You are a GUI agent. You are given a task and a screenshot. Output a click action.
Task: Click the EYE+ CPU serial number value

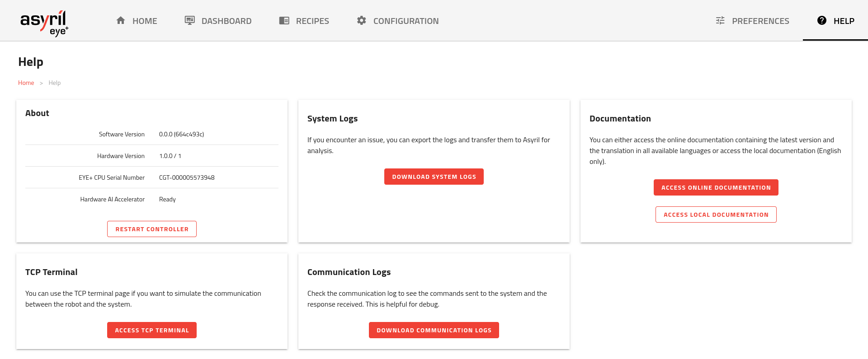(x=187, y=177)
